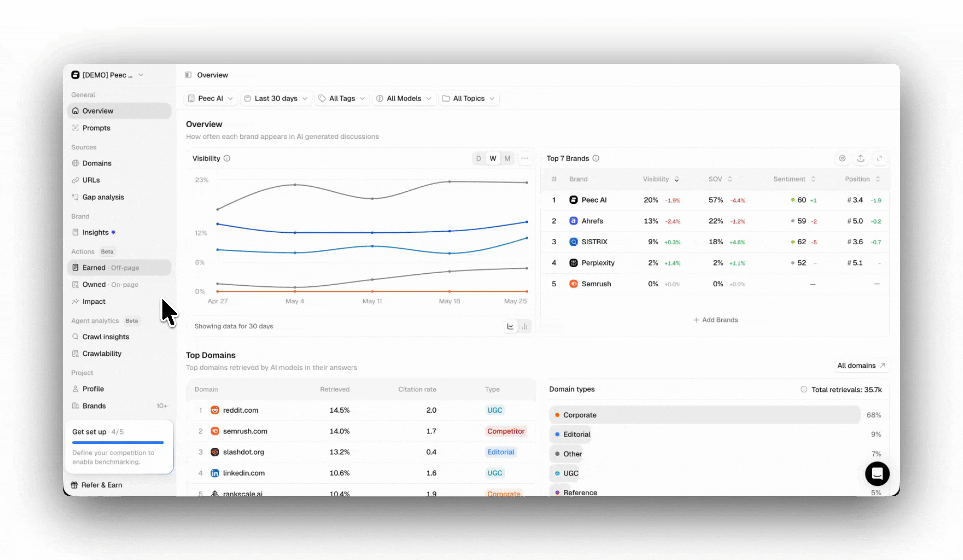The width and height of the screenshot is (963, 560).
Task: Click the SISTRIX brand logo
Action: tap(573, 242)
